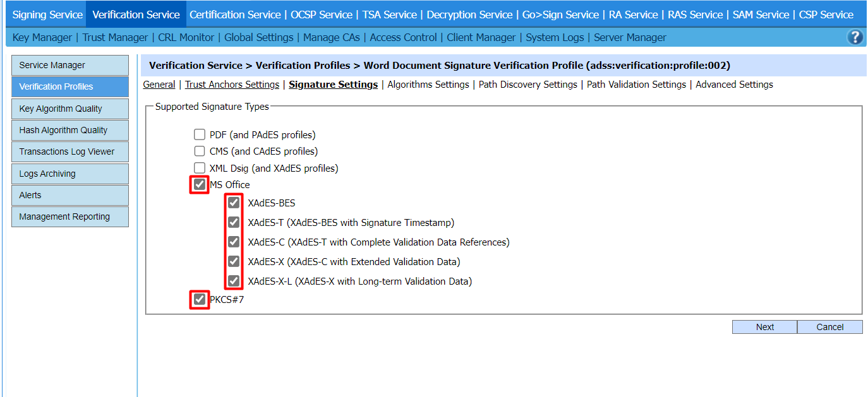Click the help question mark icon
The image size is (868, 397).
click(855, 37)
